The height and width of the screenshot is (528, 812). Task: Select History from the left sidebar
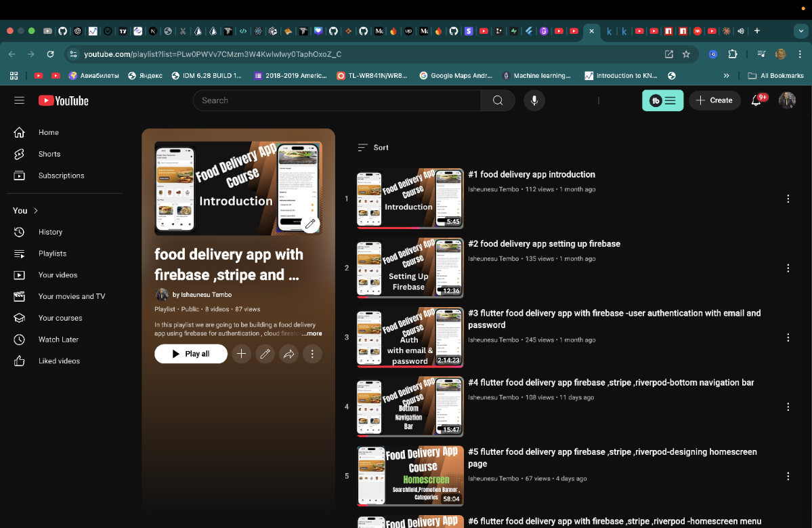(x=50, y=232)
